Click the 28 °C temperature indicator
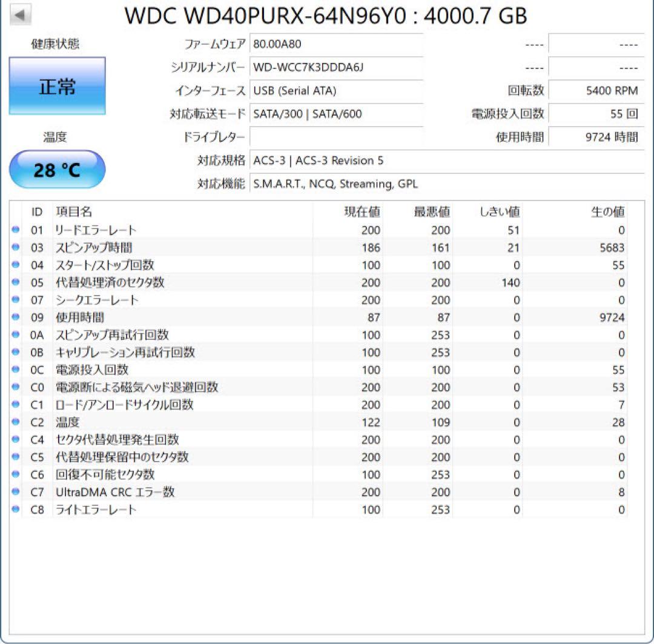654x644 pixels. coord(56,170)
